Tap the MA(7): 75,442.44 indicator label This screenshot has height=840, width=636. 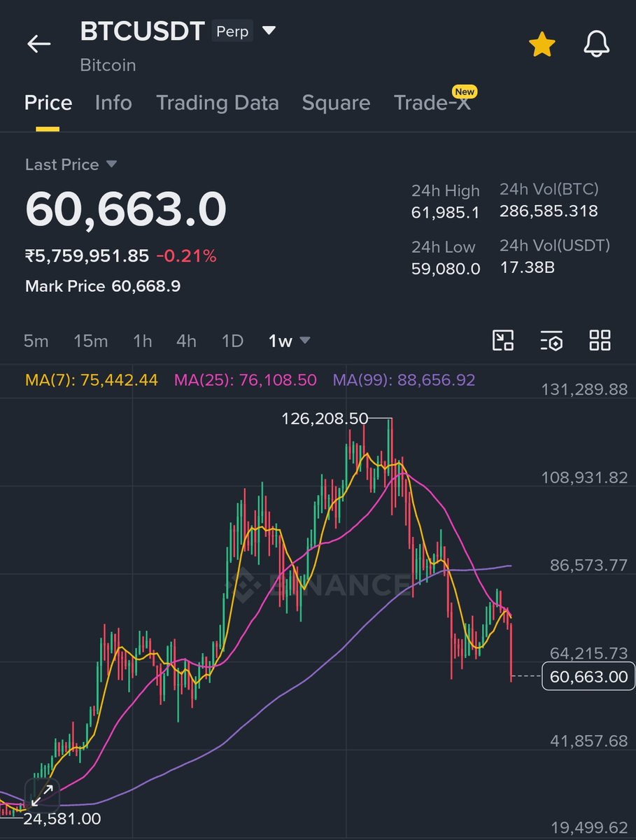click(x=92, y=380)
